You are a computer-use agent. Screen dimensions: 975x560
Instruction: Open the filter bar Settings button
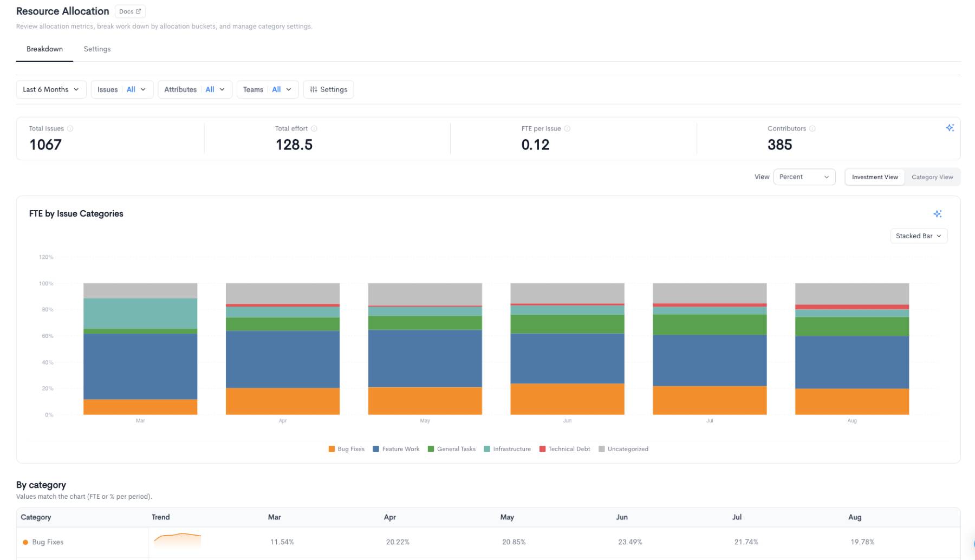(x=328, y=89)
